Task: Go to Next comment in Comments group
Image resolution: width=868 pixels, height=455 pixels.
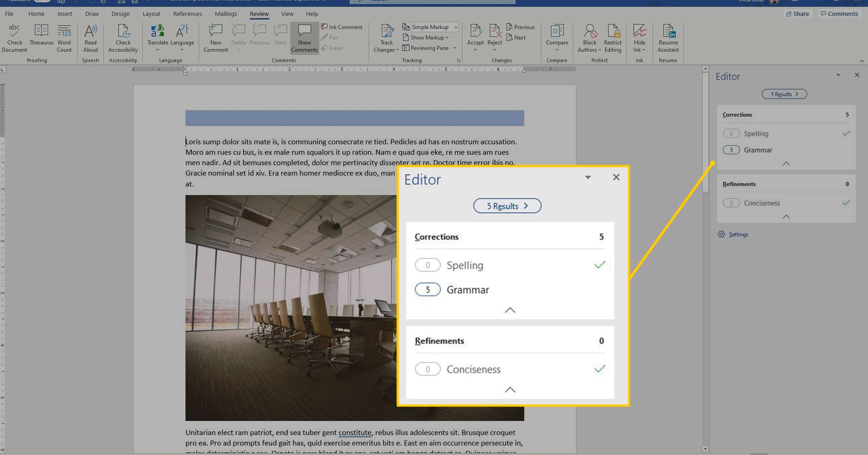Action: click(280, 35)
